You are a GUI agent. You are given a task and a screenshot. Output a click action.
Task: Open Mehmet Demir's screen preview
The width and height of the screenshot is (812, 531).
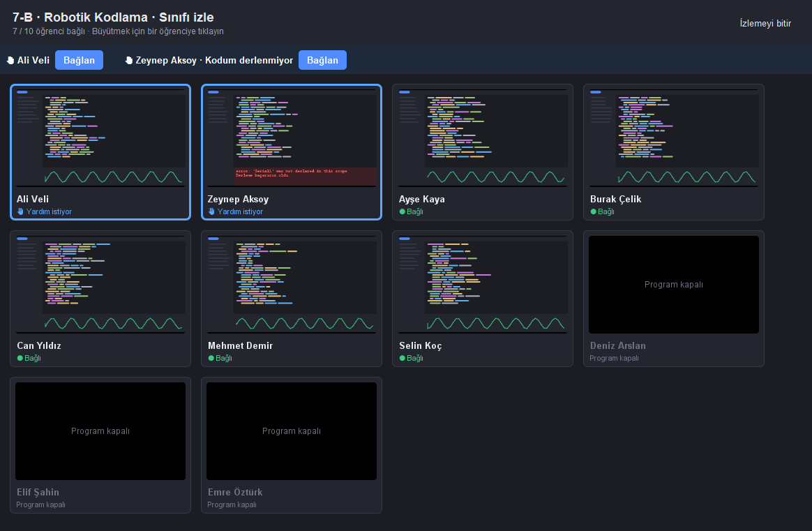tap(292, 285)
